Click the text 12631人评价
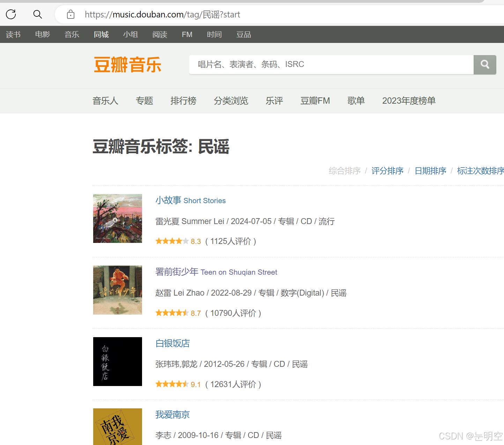The image size is (504, 445). coord(233,385)
